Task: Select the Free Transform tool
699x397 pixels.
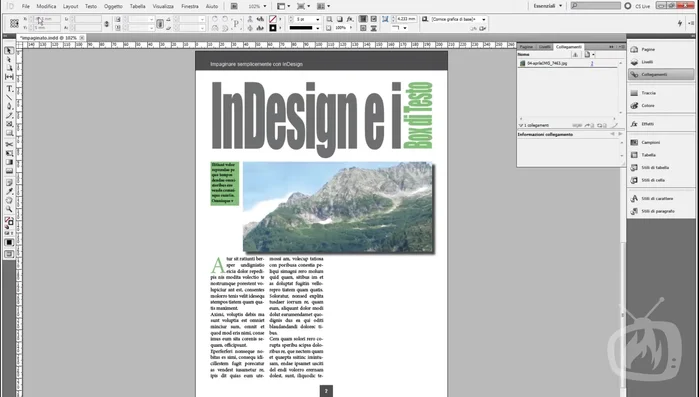Action: (x=9, y=153)
